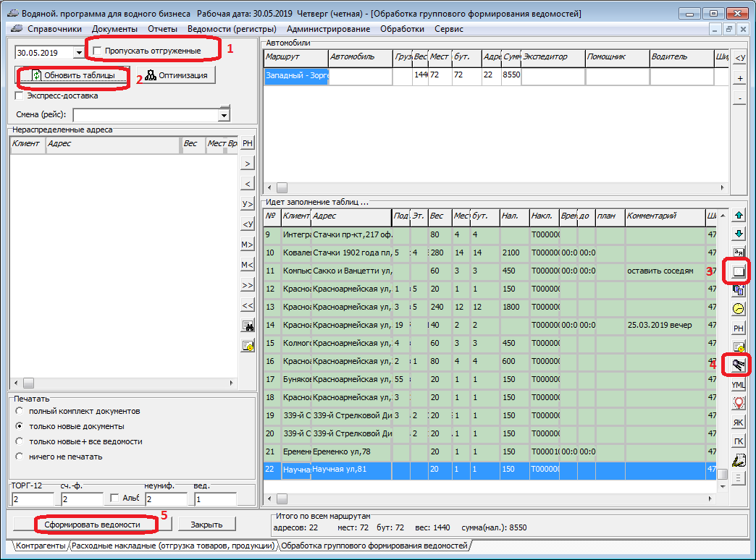Viewport: 756px width, 560px height.
Task: Open the date dropdown 30.05.2019
Action: [79, 53]
